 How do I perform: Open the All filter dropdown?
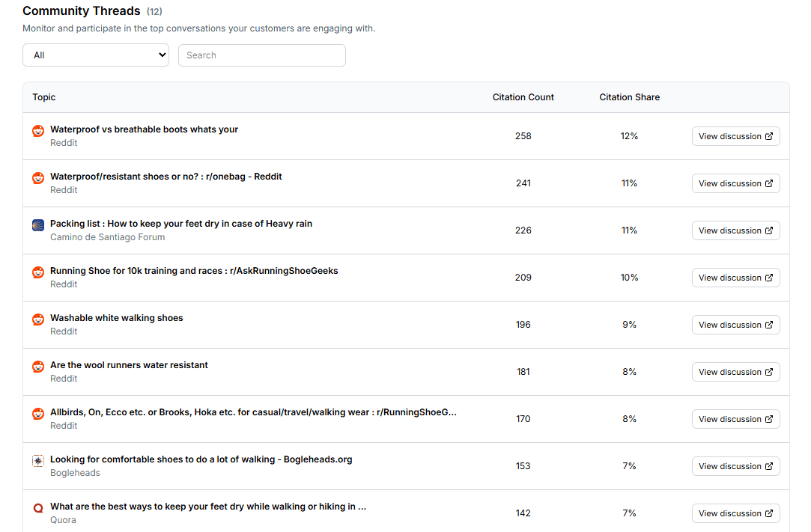[x=96, y=55]
